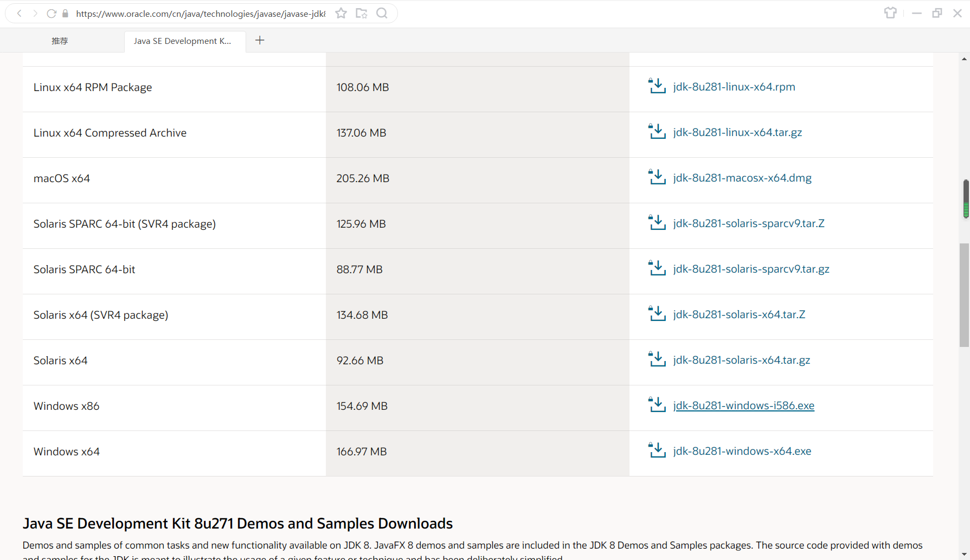Select the Solaris SPARC 64-bit cell
The image size is (970, 560).
click(174, 271)
